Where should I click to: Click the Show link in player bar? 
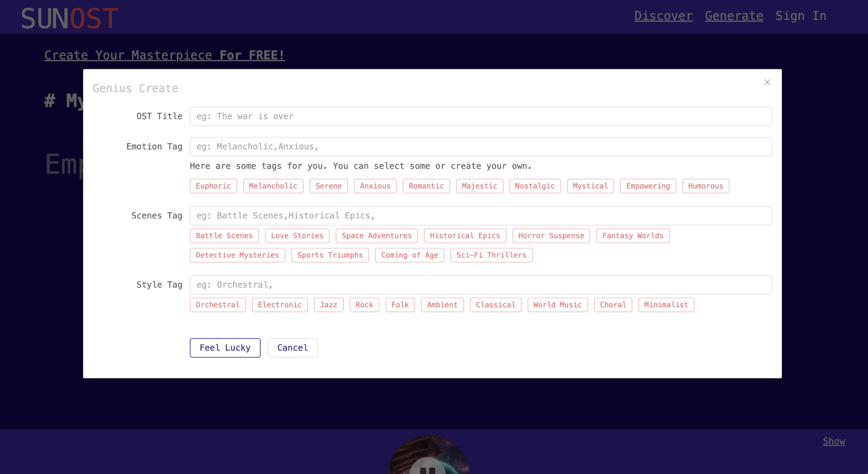[x=834, y=441]
